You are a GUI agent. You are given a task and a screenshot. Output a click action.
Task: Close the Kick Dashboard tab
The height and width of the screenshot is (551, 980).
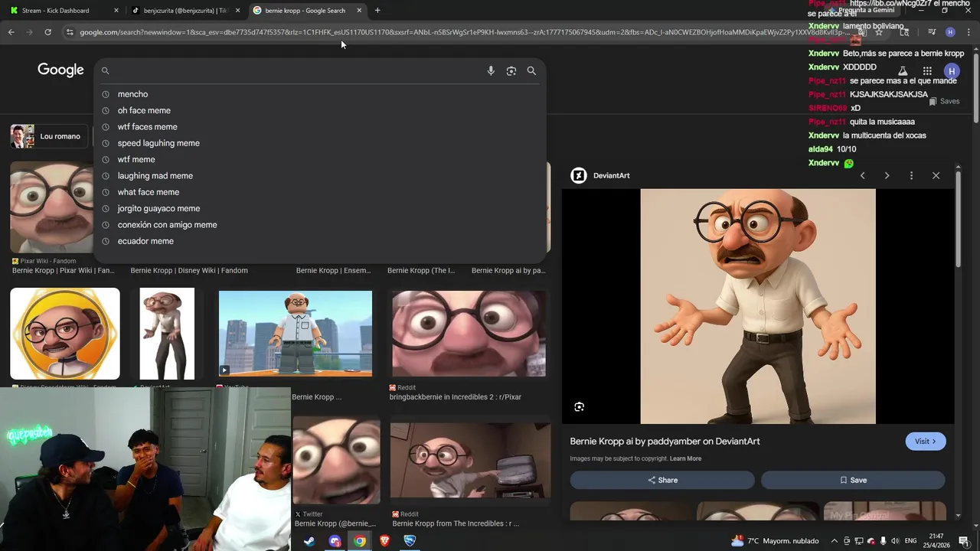[116, 11]
